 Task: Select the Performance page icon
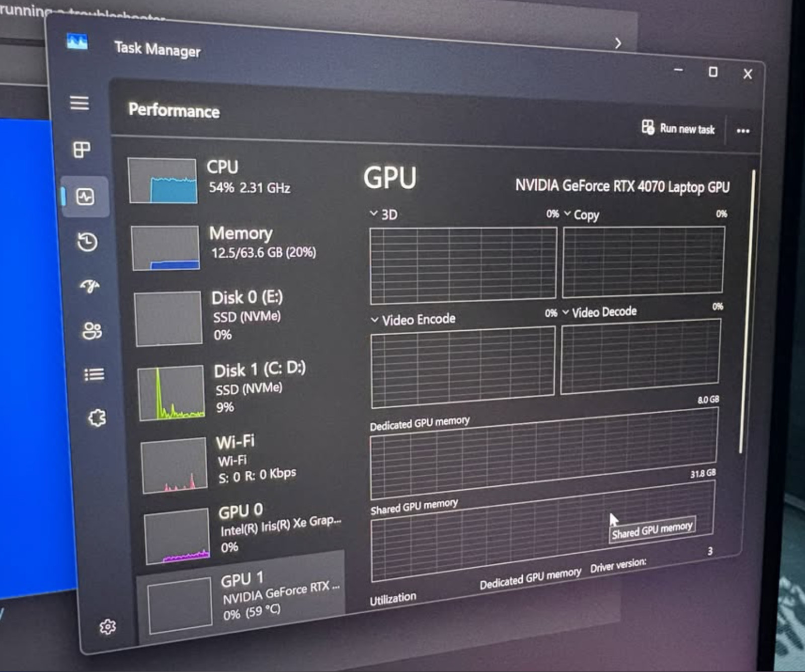point(85,196)
